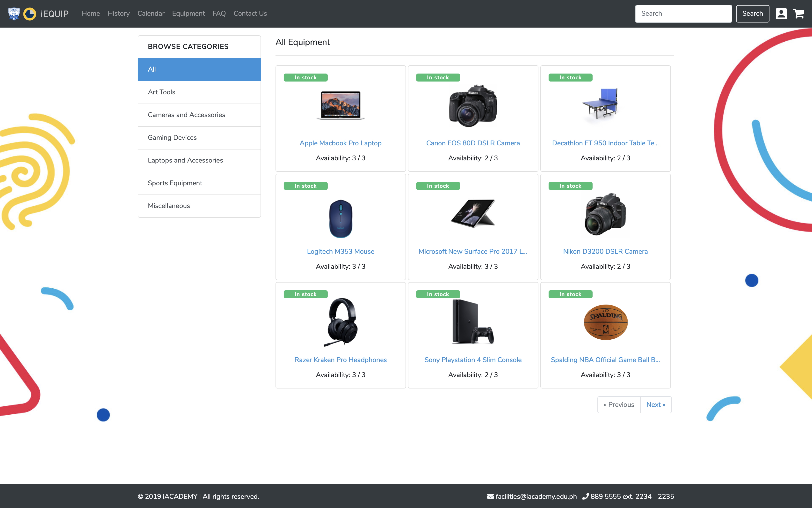Open Nikon D3200 DSLR Camera link
Screen dimensions: 812x508
click(x=605, y=252)
